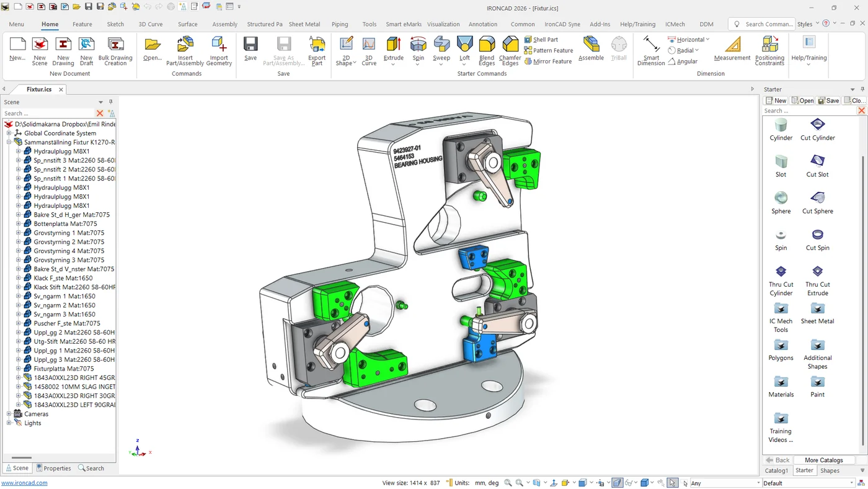The height and width of the screenshot is (489, 868).
Task: Apply the Chamfer Edges tool
Action: coord(510,51)
